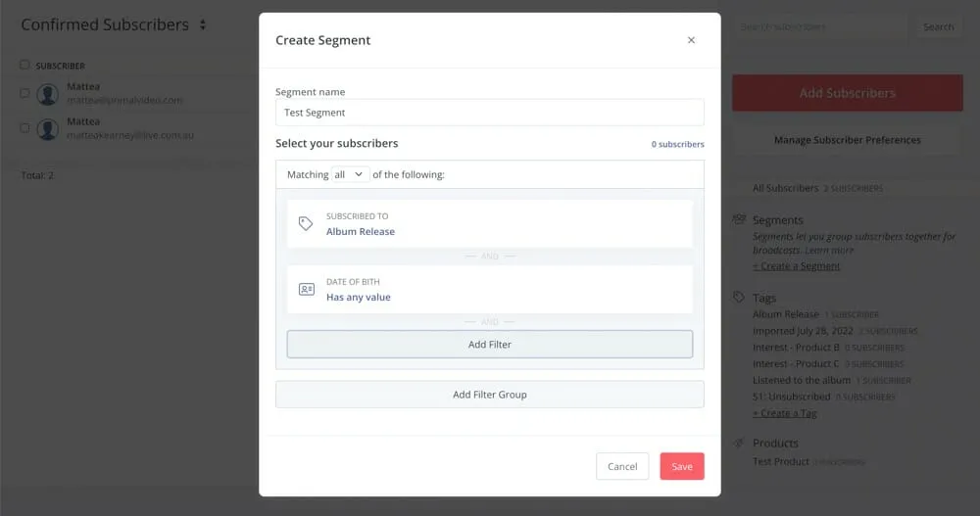Click the tag icon beside Subscribed To filter
This screenshot has height=516, width=980.
point(306,223)
